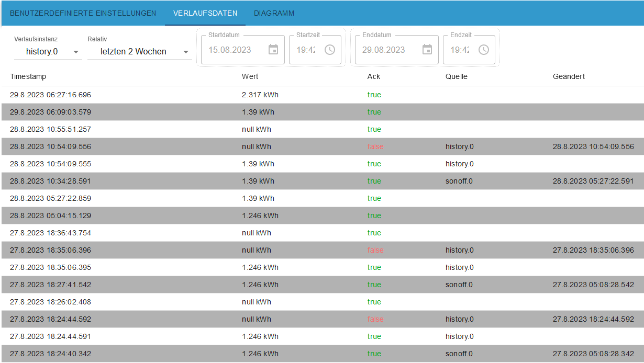Select row 28.8.2023 05:04:15.129
Viewport: 644px width, 363px height.
(x=322, y=215)
